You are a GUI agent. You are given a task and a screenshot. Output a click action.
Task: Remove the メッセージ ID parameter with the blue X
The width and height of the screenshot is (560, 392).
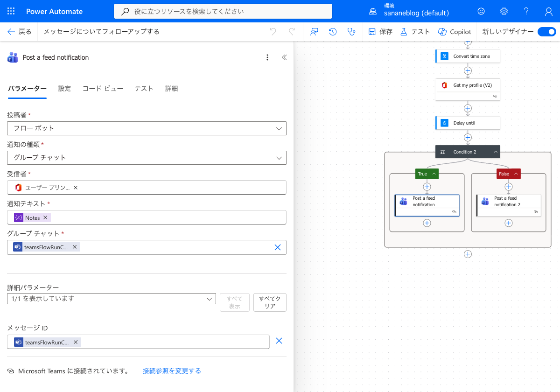(x=279, y=341)
